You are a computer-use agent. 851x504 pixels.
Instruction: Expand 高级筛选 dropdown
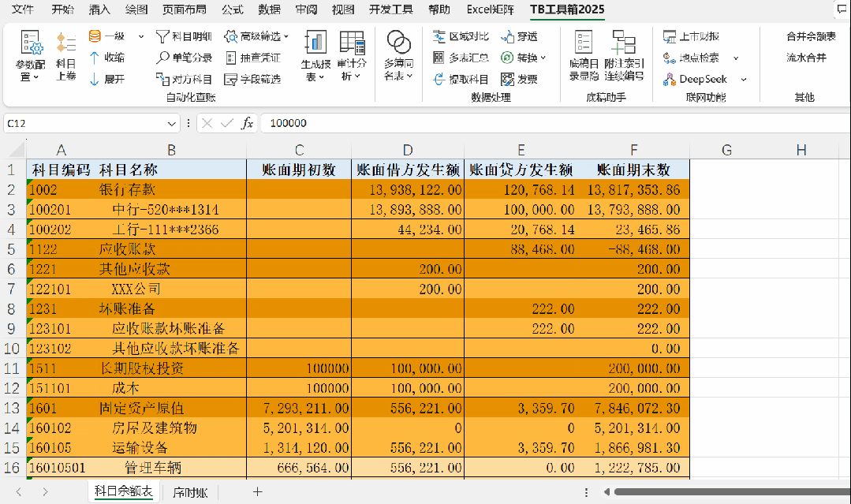(286, 36)
